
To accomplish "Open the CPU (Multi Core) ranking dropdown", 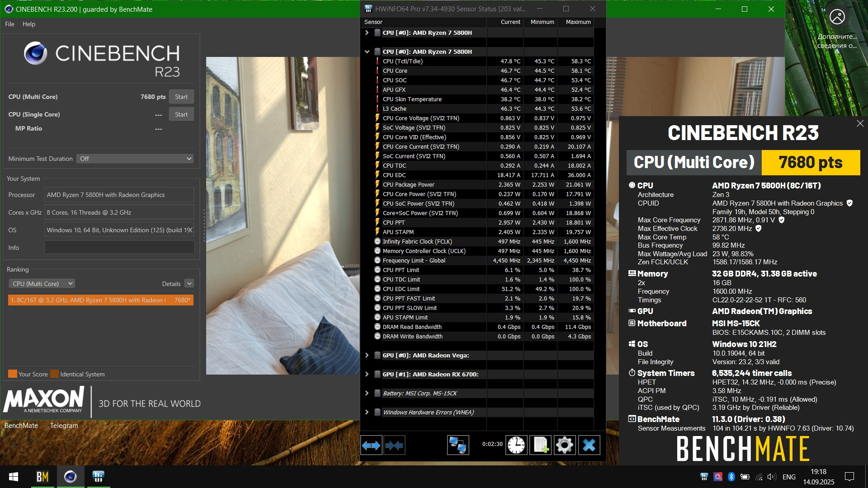I will click(42, 284).
